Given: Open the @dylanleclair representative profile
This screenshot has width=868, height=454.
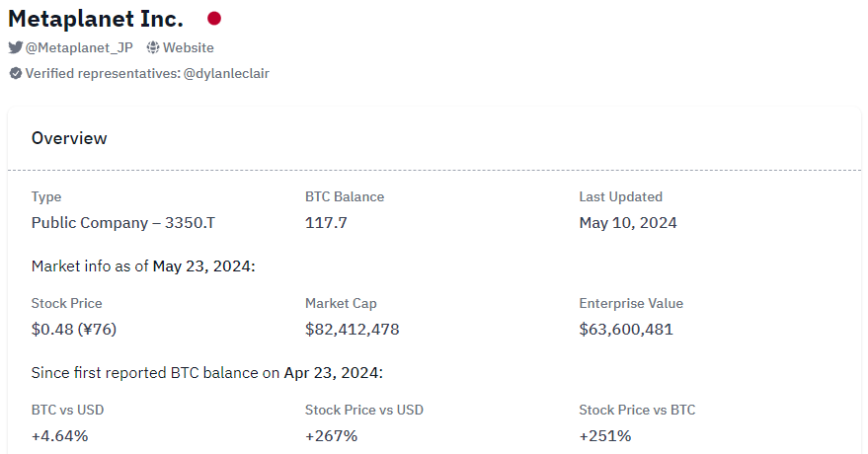Looking at the screenshot, I should 226,73.
